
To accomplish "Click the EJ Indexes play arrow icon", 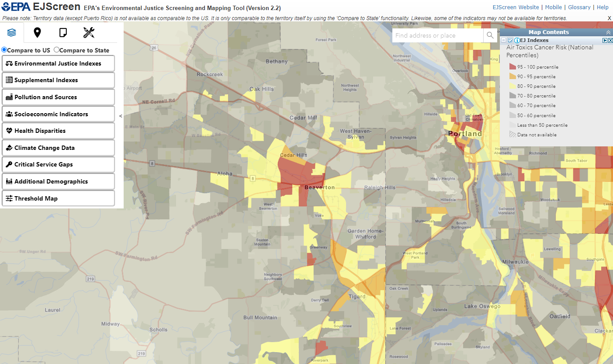I will coord(605,40).
